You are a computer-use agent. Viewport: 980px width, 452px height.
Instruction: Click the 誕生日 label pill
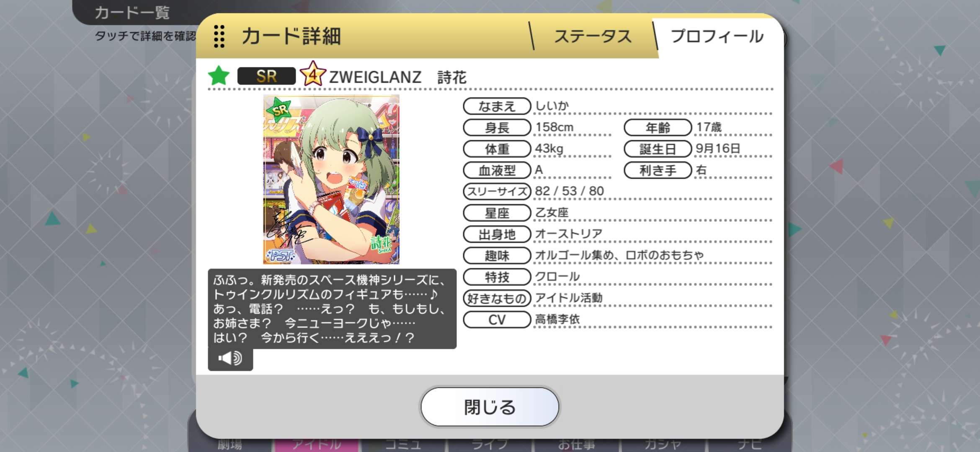[658, 149]
